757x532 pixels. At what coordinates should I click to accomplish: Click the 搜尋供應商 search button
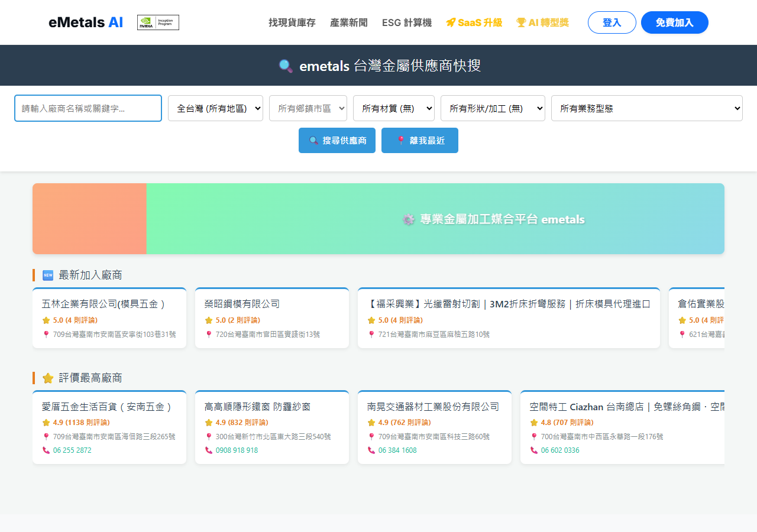(x=337, y=140)
